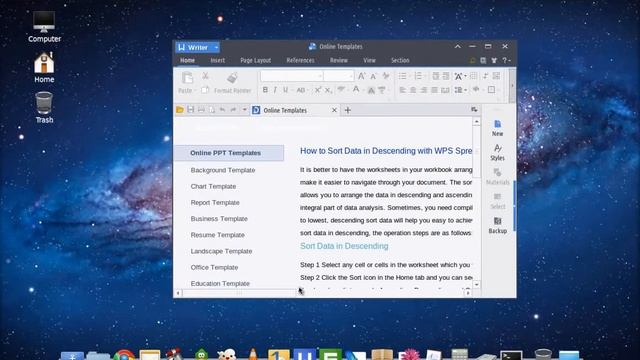Screen dimensions: 640x360
Task: Switch to the Home ribbon tab
Action: pos(187,60)
